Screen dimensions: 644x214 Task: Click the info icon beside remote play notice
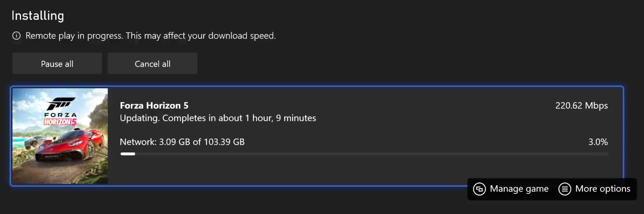[x=17, y=36]
